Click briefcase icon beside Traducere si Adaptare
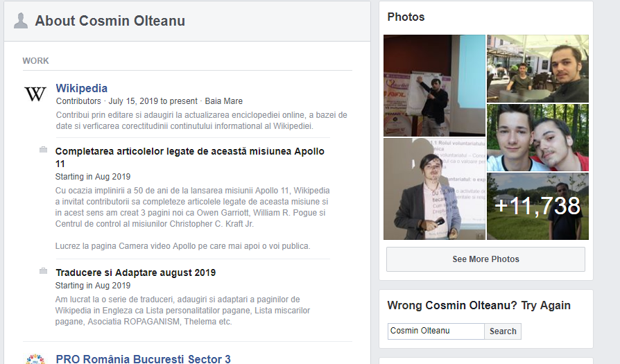Image resolution: width=620 pixels, height=364 pixels. 43,271
